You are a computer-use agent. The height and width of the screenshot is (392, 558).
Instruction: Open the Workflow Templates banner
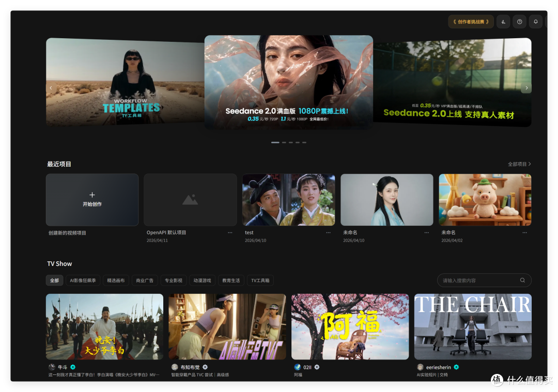pos(125,82)
